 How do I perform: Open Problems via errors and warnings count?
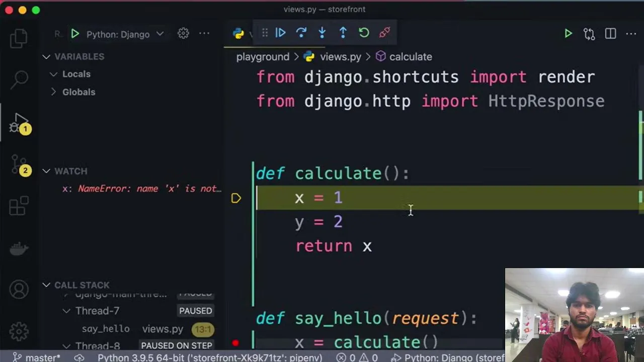point(357,357)
